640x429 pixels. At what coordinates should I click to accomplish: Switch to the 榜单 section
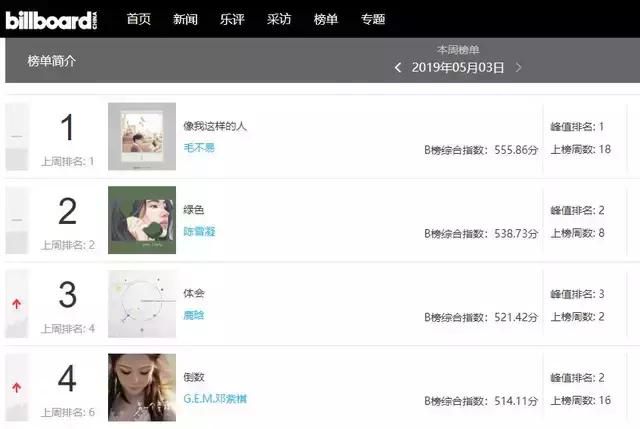pyautogui.click(x=326, y=19)
